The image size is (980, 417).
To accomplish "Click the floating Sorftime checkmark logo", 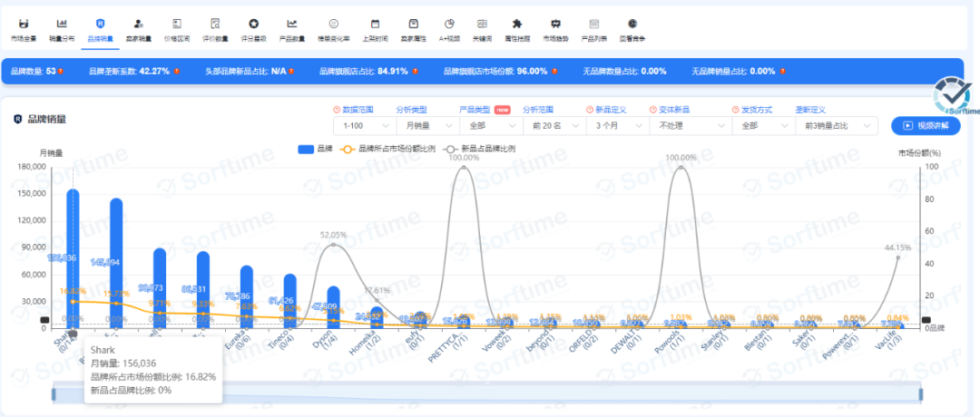I will [x=952, y=97].
